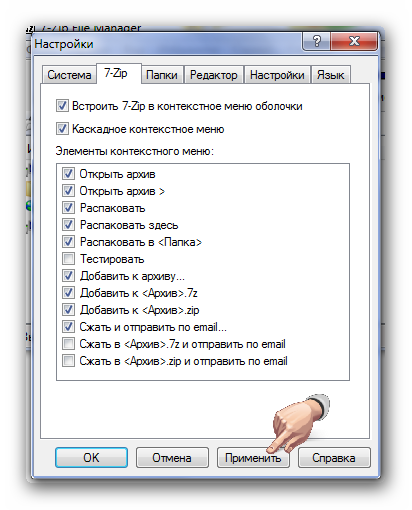Toggle Распаковать здесь checkbox
Viewport: 412px width, 510px height.
68,225
